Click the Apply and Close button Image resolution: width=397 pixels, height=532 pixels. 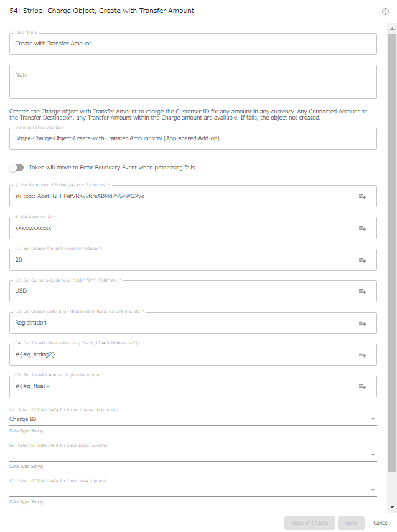coord(309,523)
